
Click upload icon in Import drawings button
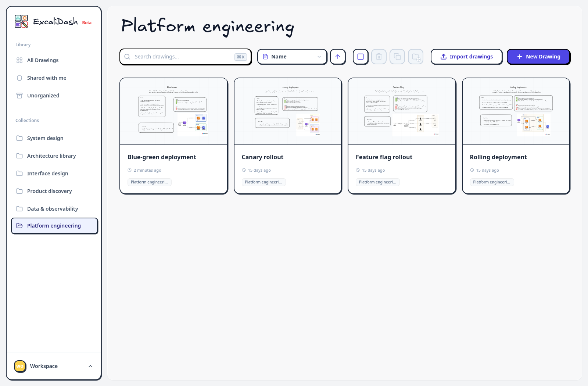tap(444, 57)
